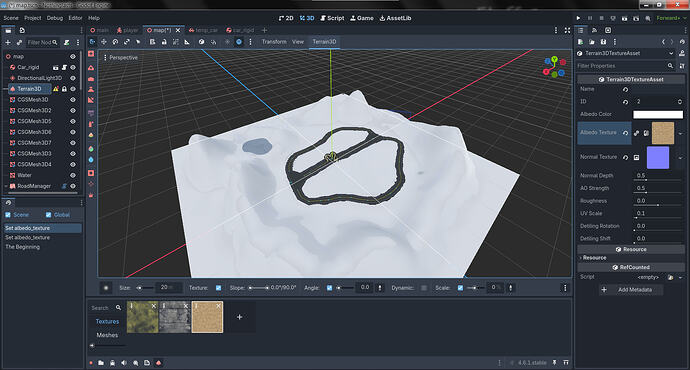Click the lock selected node toolbar icon
This screenshot has width=690, height=370.
[x=164, y=42]
